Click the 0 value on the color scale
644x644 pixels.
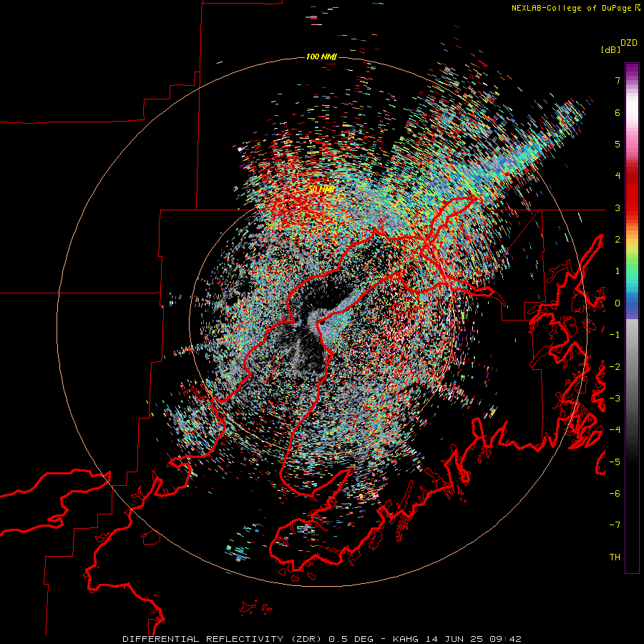click(618, 303)
